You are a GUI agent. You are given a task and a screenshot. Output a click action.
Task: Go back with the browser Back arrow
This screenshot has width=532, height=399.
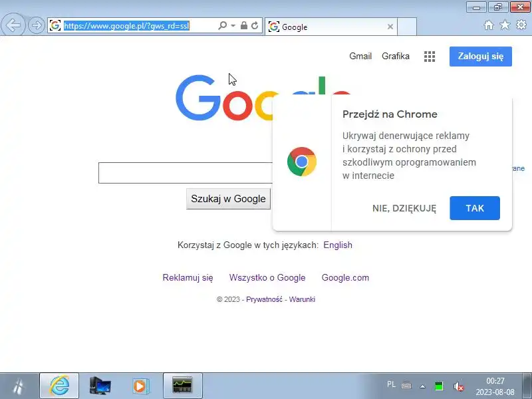[13, 25]
